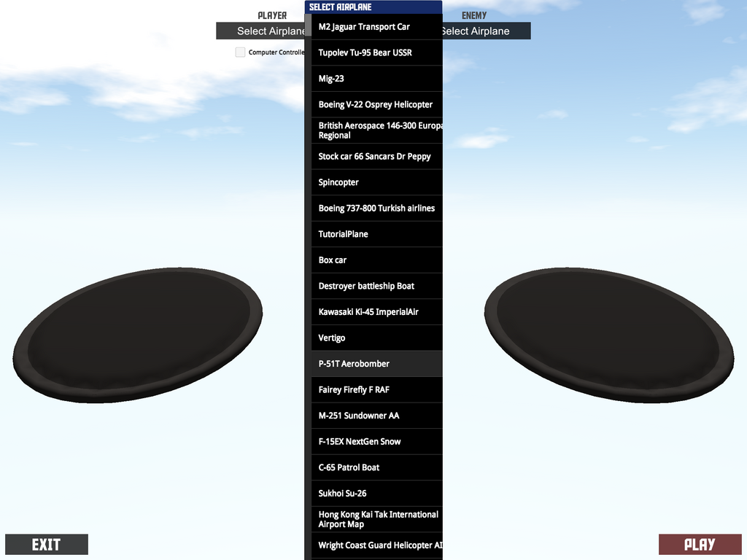Select the highlighted P-51T Aerobomber
The height and width of the screenshot is (560, 747).
(x=377, y=364)
